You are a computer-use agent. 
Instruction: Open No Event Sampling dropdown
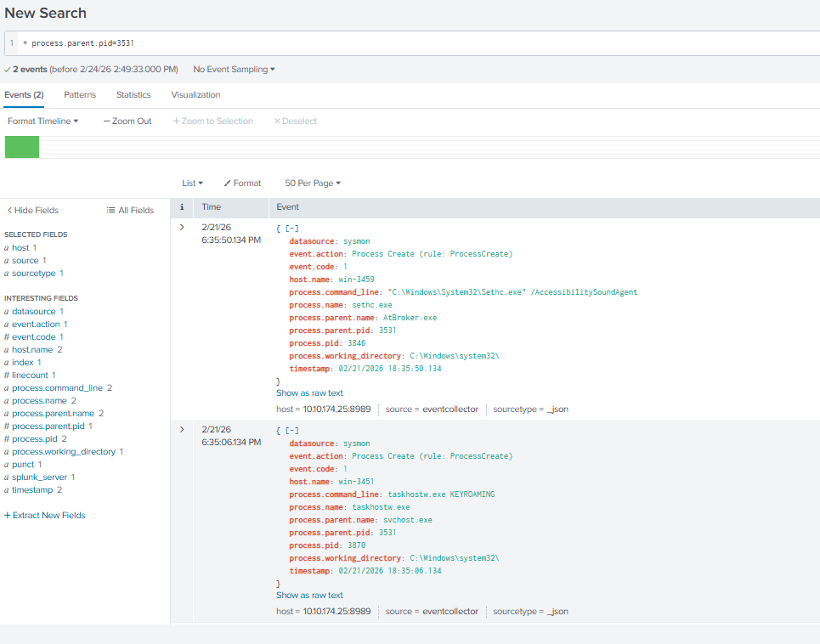tap(234, 69)
